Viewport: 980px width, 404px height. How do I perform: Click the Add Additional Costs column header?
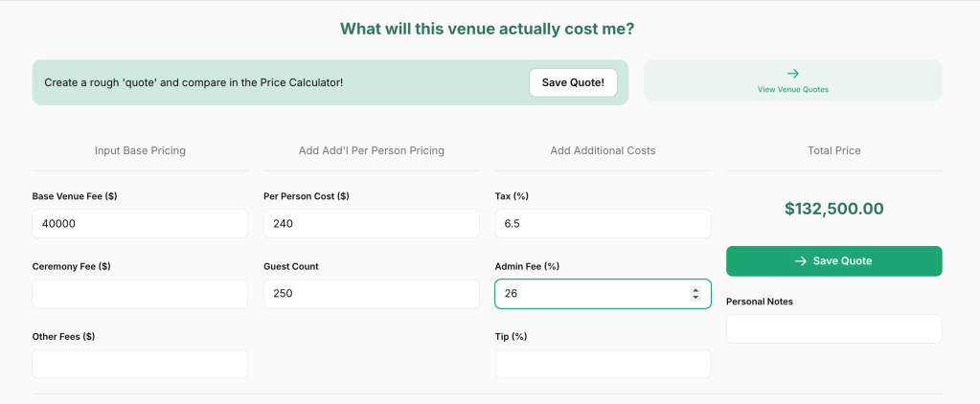tap(603, 150)
